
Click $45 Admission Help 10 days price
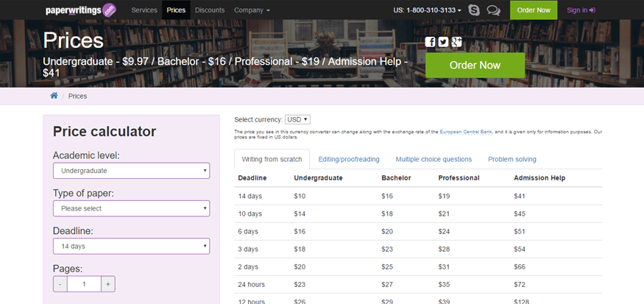pyautogui.click(x=520, y=213)
